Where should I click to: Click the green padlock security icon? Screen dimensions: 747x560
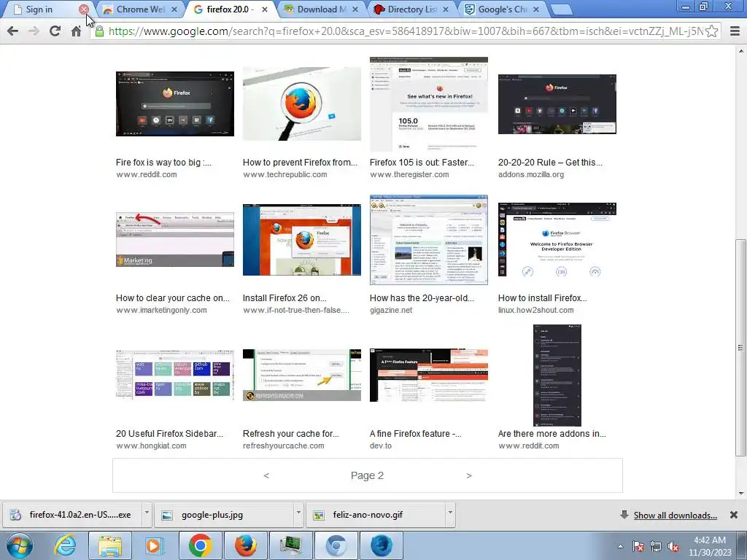point(99,31)
